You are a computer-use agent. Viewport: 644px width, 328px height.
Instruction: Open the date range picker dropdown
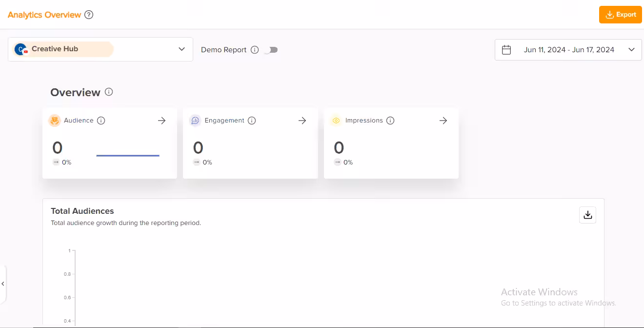[x=568, y=50]
